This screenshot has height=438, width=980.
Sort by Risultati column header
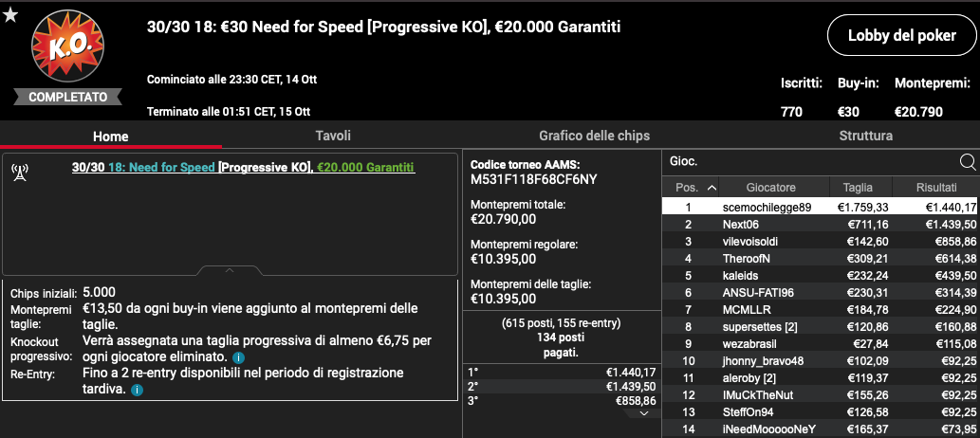[x=936, y=188]
